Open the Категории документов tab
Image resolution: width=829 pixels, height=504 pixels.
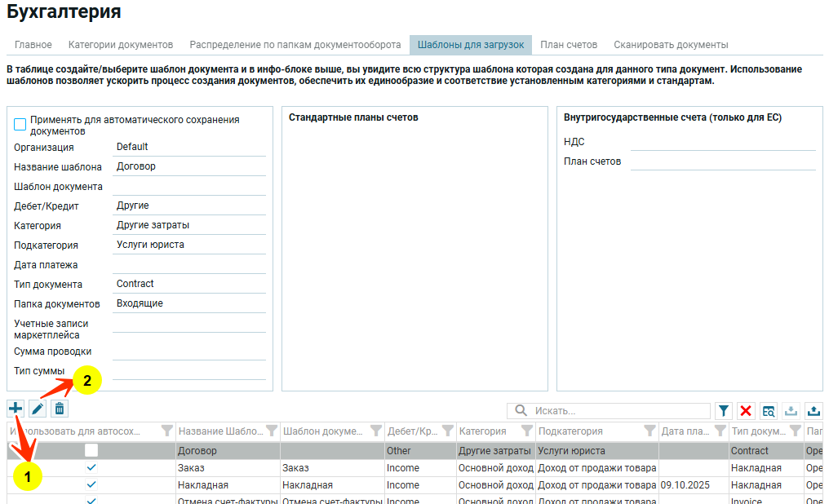[121, 45]
